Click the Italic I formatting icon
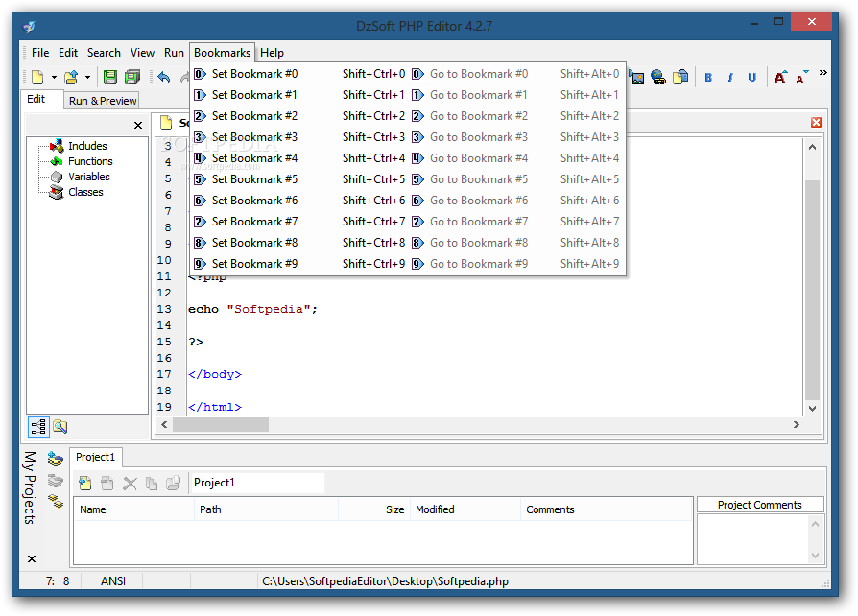Screen dimensions: 858x616 coord(730,78)
